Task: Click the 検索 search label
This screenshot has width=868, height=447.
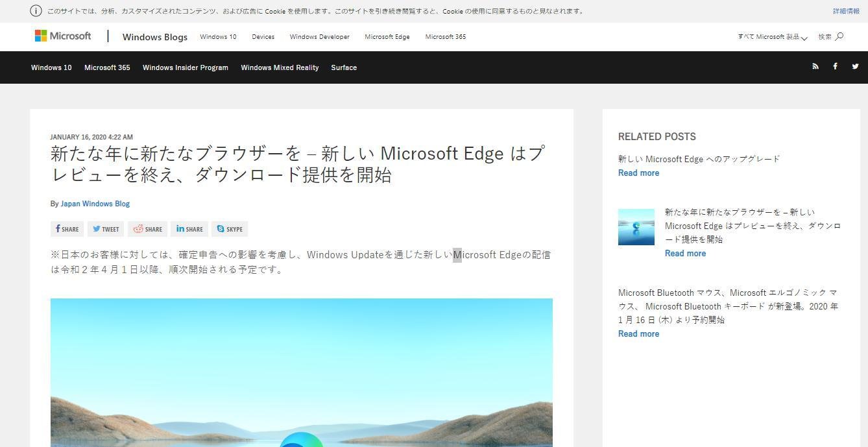Action: point(825,37)
